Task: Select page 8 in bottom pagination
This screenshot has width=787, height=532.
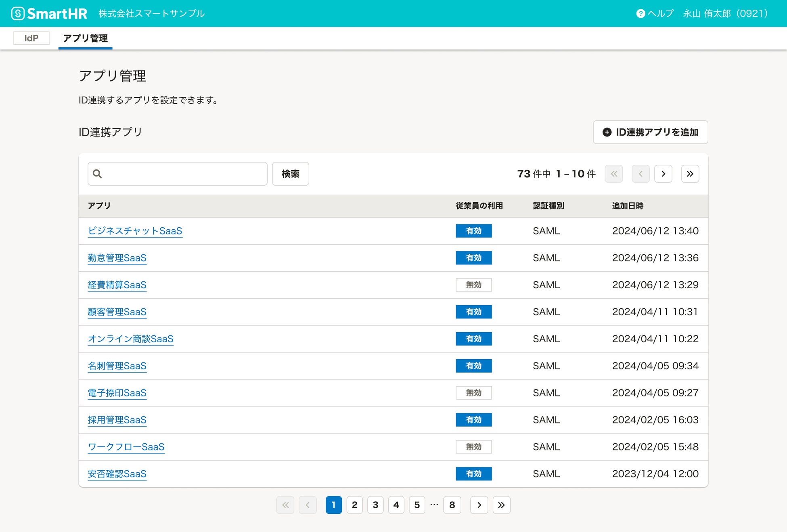Action: pyautogui.click(x=452, y=505)
